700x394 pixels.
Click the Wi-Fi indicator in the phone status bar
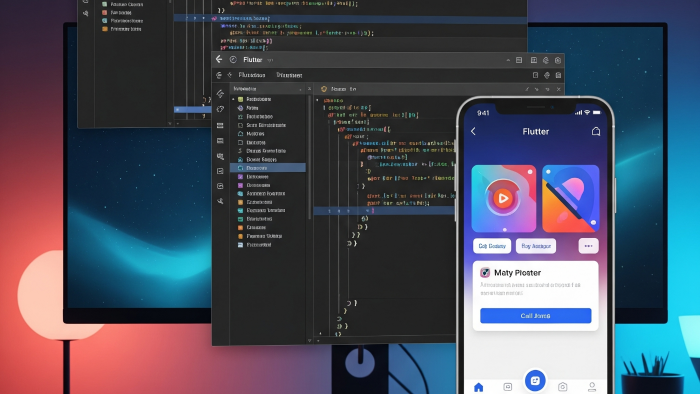coord(588,112)
